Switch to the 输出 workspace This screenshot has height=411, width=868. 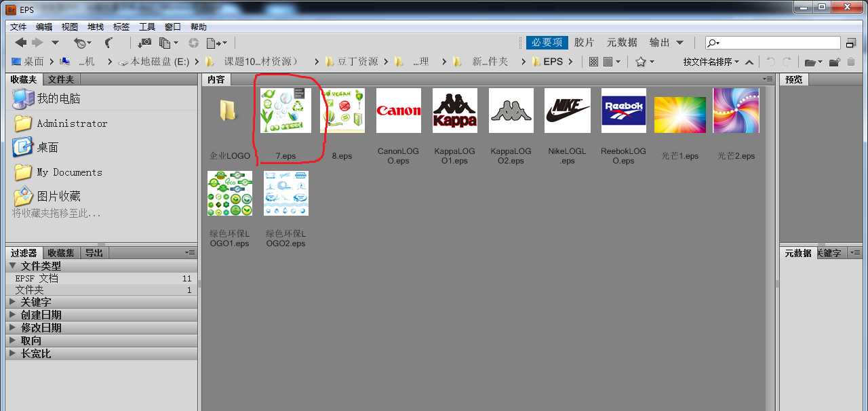pos(660,42)
